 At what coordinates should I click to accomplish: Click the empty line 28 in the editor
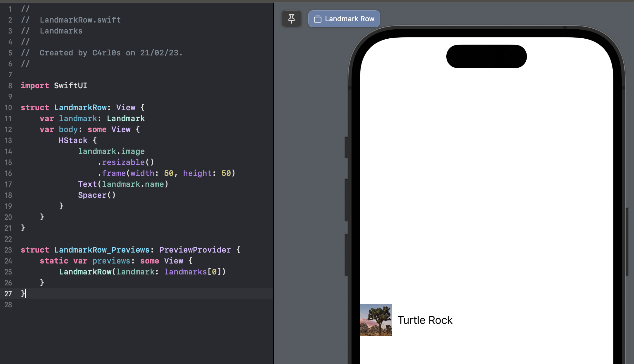[x=129, y=305]
